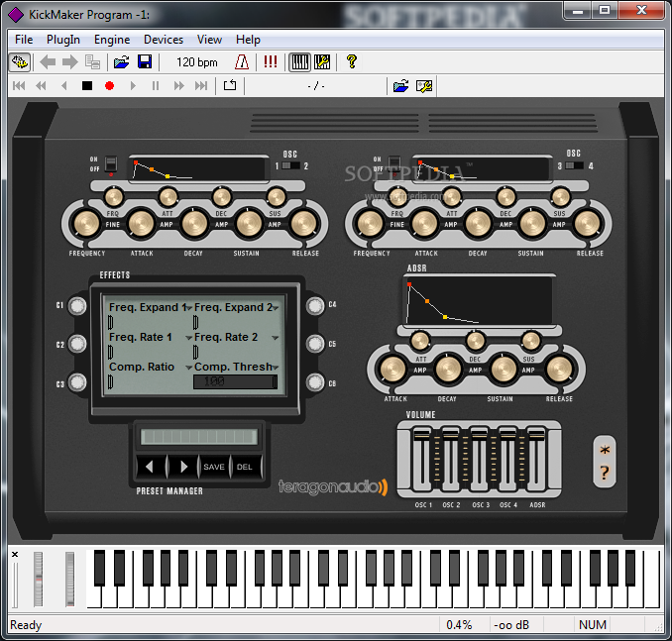Click the OSC 3 volume fader

pyautogui.click(x=479, y=435)
